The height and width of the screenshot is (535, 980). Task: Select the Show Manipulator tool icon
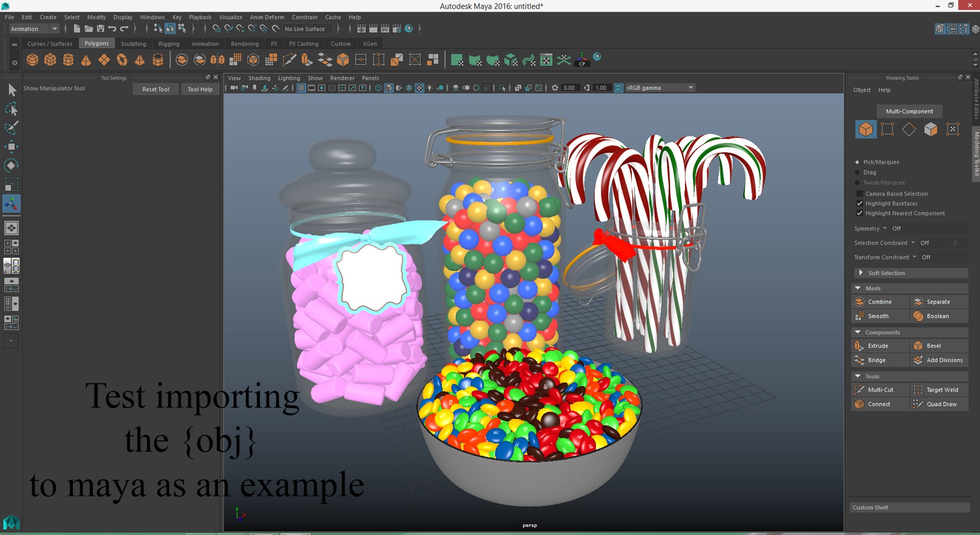click(x=11, y=204)
